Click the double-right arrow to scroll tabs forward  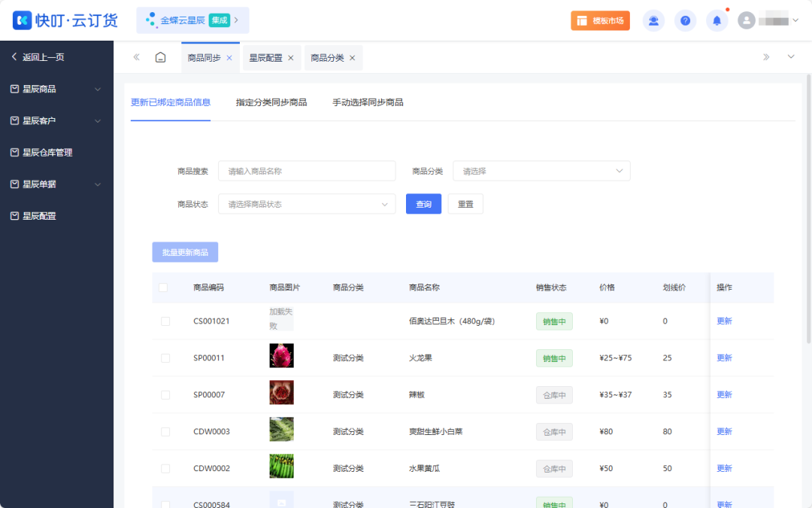coord(766,57)
